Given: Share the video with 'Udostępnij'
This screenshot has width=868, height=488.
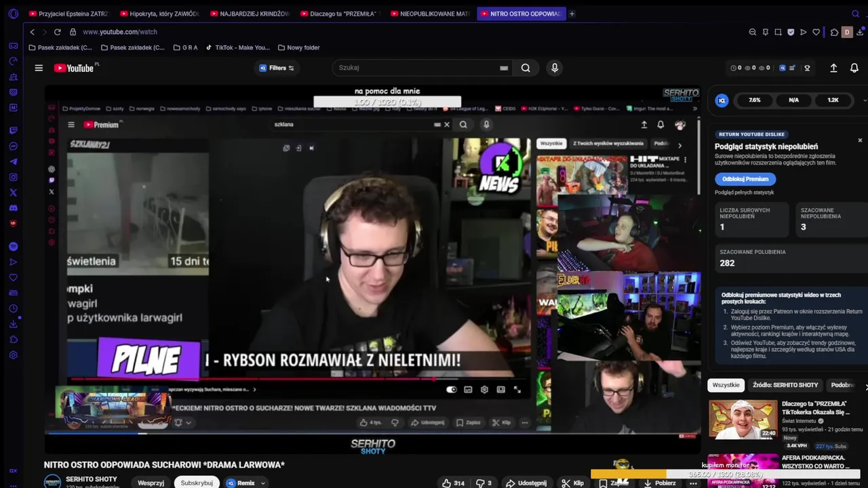Looking at the screenshot, I should click(526, 483).
